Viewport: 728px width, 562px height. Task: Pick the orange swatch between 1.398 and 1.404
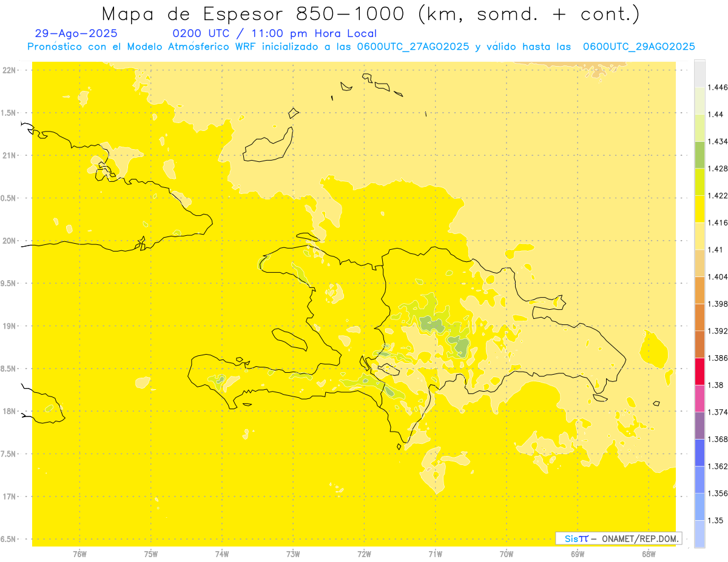click(x=699, y=290)
